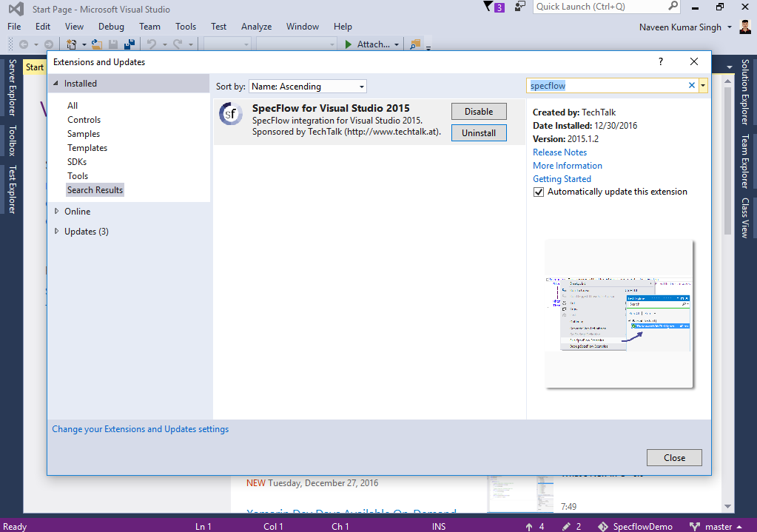Open the Solution Explorer side tab
The width and height of the screenshot is (757, 532).
pos(745,92)
